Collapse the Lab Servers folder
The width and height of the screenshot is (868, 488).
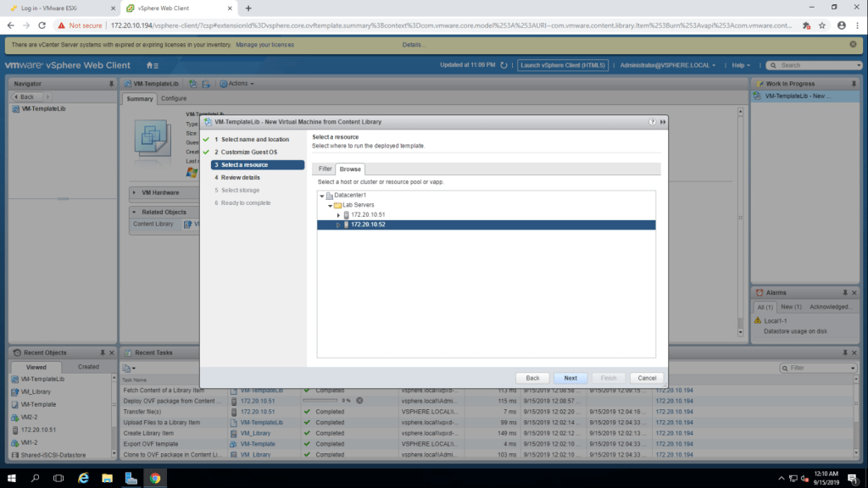click(330, 206)
